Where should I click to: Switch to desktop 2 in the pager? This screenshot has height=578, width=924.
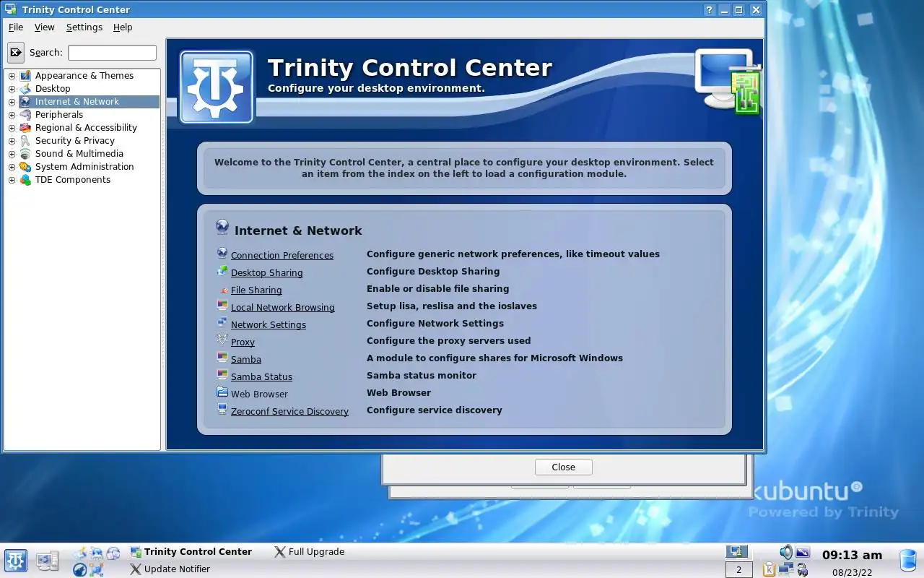738,569
